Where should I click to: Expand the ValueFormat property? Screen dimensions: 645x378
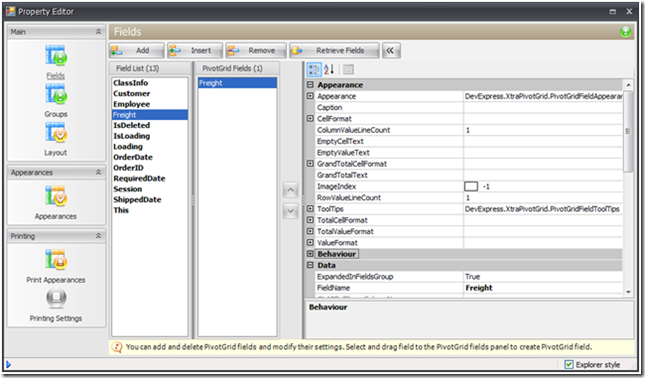click(x=311, y=243)
